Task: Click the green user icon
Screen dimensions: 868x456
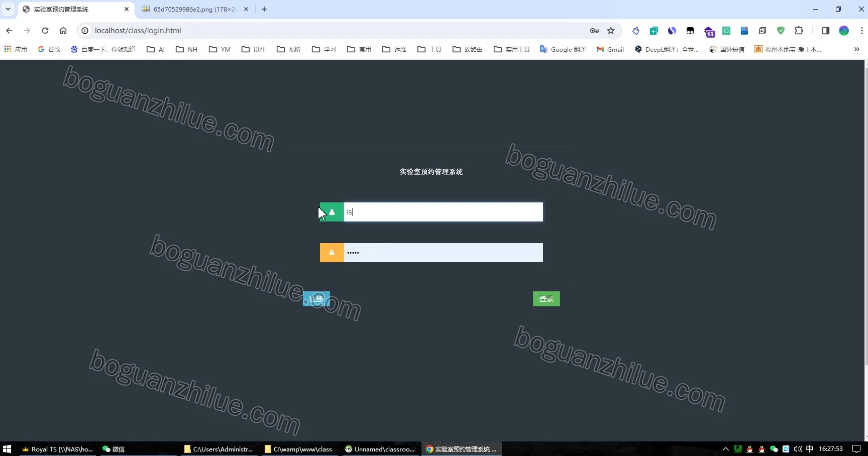Action: (x=332, y=212)
